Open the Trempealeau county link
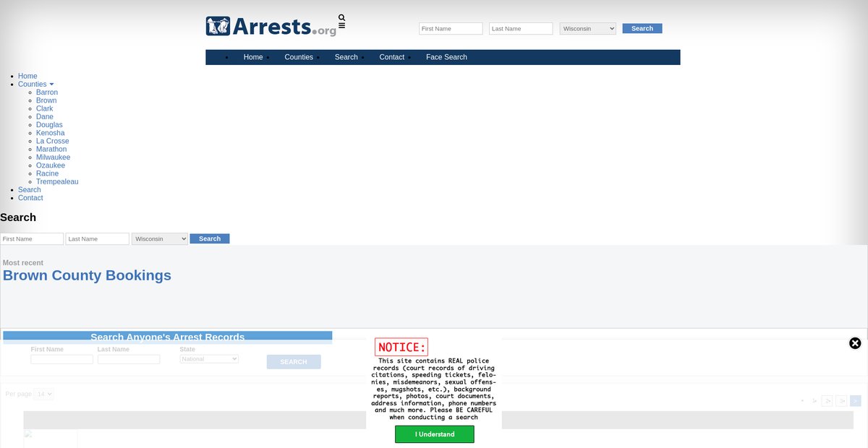This screenshot has height=448, width=868. point(57,181)
